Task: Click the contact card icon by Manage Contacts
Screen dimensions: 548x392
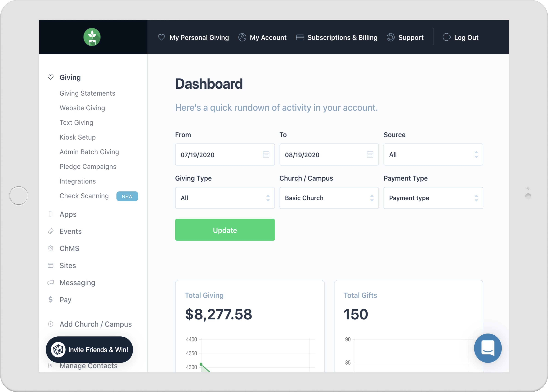Action: pos(50,366)
